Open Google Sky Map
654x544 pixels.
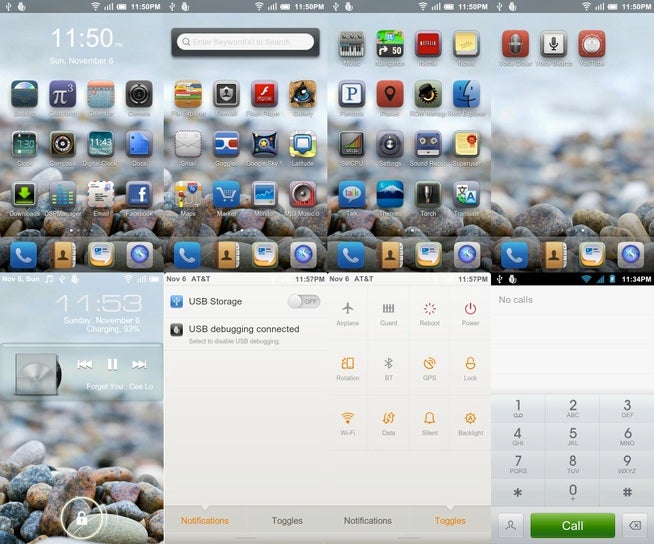264,144
